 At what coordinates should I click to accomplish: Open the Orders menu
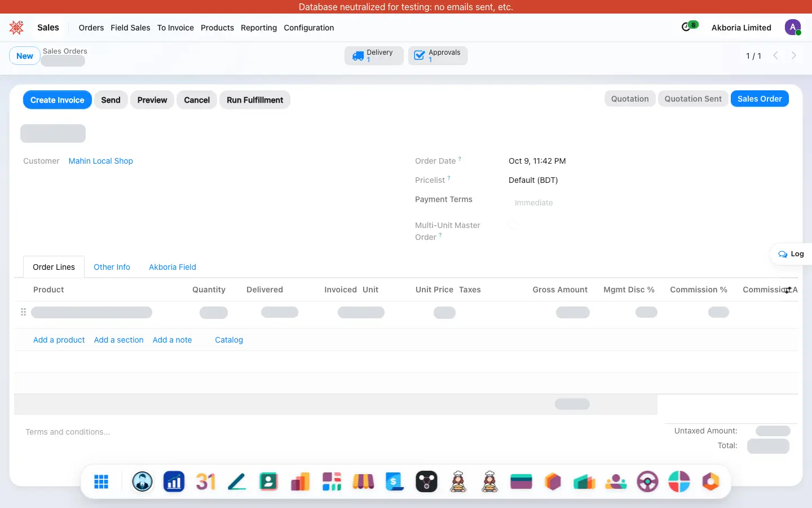click(91, 28)
